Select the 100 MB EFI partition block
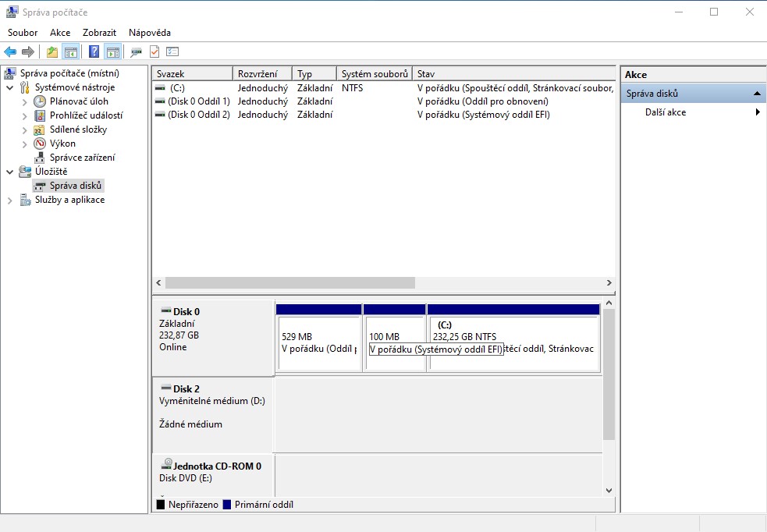The image size is (767, 532). [x=394, y=339]
